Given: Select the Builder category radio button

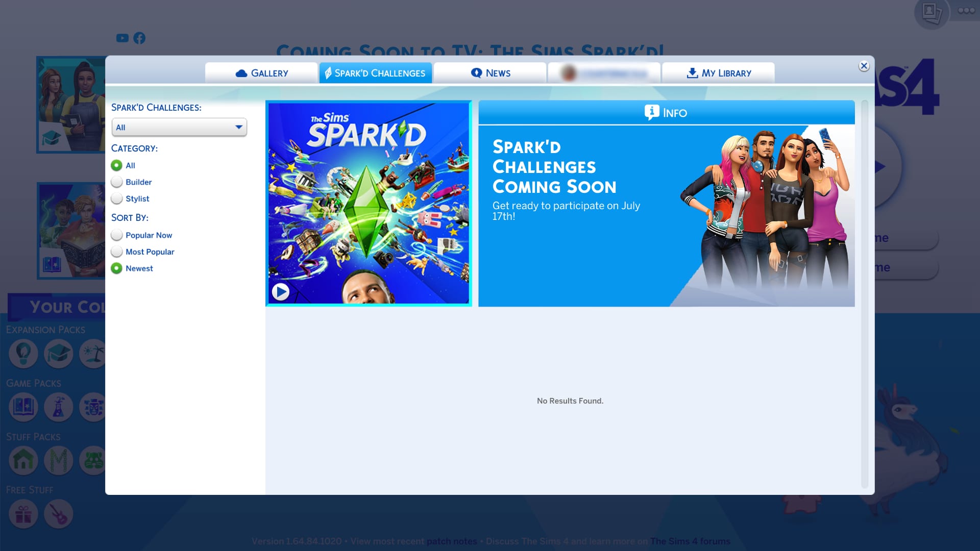Looking at the screenshot, I should coord(117,182).
